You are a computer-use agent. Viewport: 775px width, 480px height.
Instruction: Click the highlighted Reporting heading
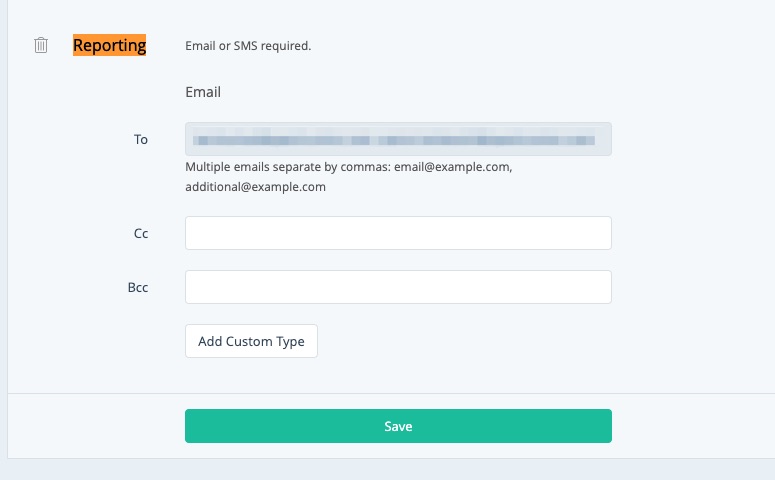(110, 45)
